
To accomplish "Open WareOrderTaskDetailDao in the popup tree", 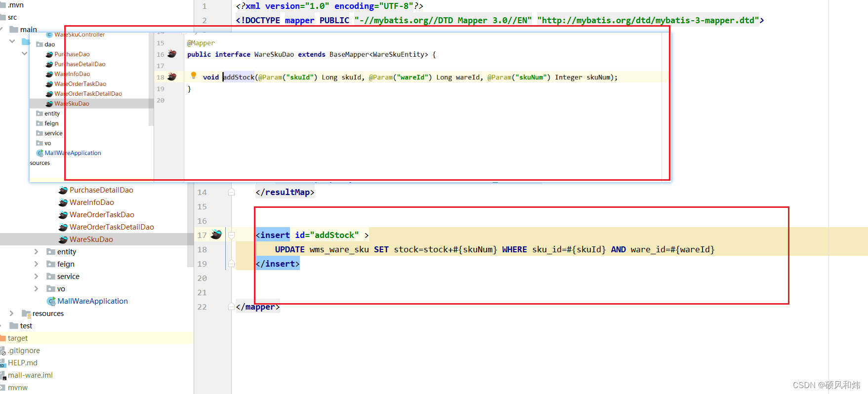I will [88, 94].
